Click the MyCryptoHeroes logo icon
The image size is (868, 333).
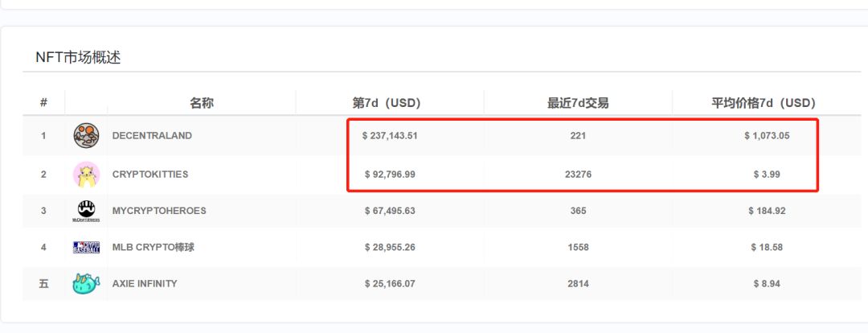point(86,211)
